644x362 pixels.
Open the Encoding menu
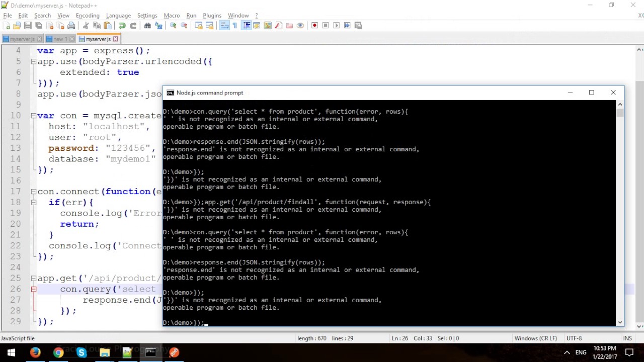88,16
